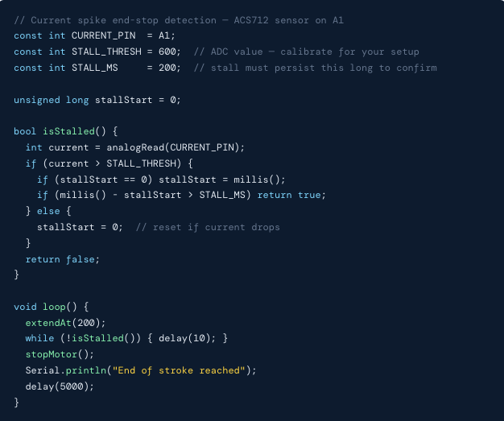Image resolution: width=504 pixels, height=421 pixels.
Task: Click the "calibrate for your setup" comment
Action: (312, 52)
